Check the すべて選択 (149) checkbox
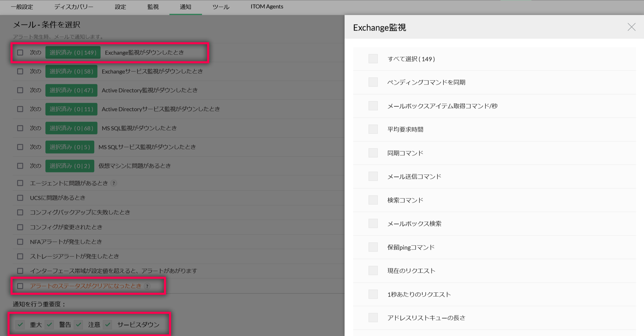The width and height of the screenshot is (644, 336). (373, 59)
